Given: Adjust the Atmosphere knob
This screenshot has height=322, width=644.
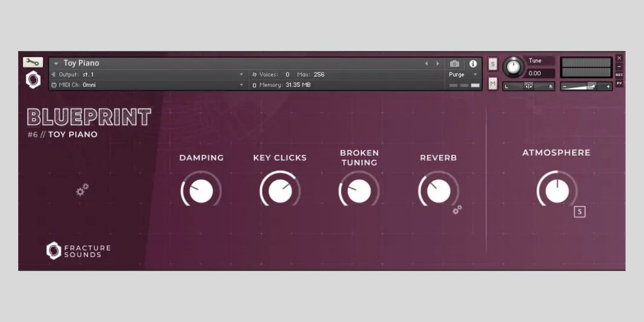Looking at the screenshot, I should pos(557,192).
